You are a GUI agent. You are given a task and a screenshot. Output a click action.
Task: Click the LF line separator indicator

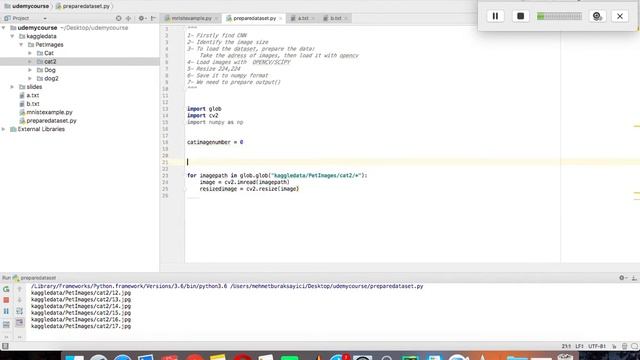579,346
